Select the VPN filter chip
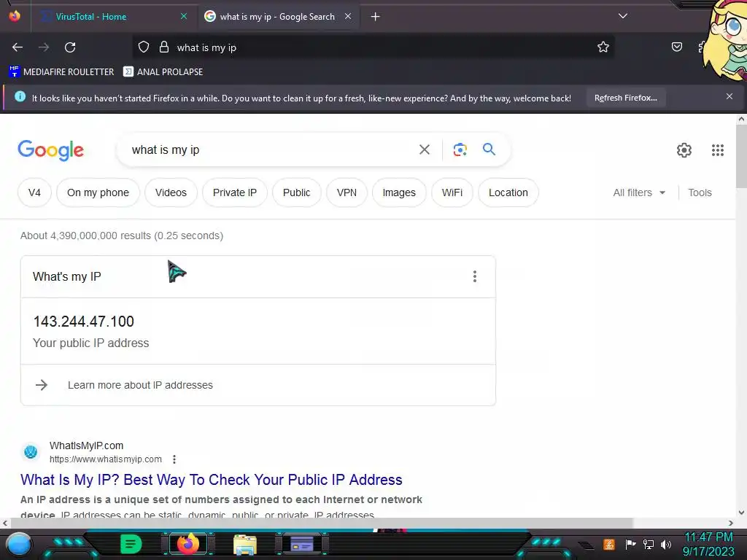 (x=347, y=192)
